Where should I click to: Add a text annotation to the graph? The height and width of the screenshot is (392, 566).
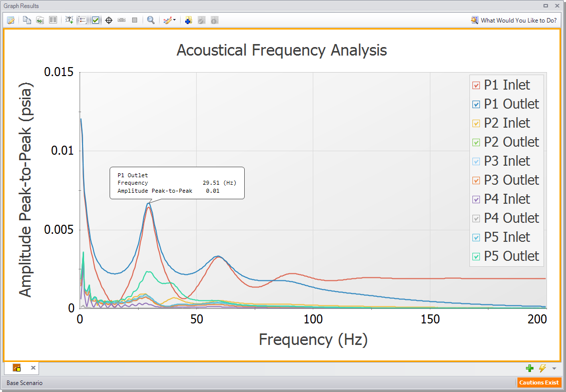[x=70, y=20]
